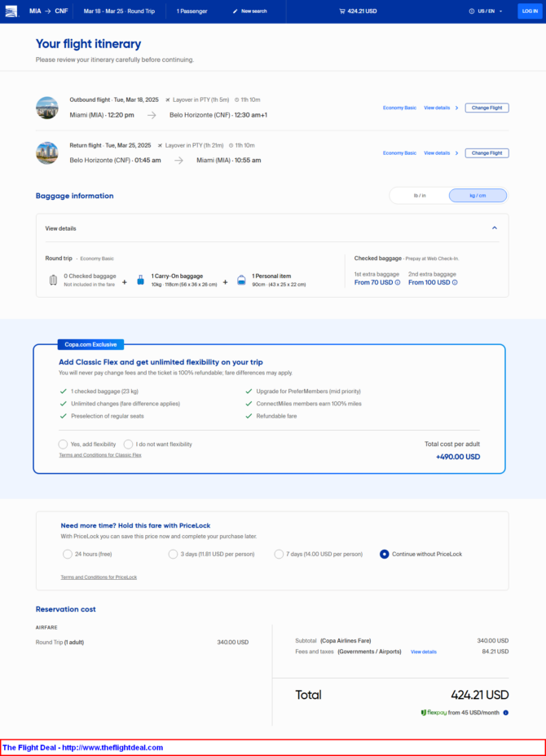Open Terms and Conditions for Classic Flex
This screenshot has width=546, height=756.
click(x=100, y=455)
